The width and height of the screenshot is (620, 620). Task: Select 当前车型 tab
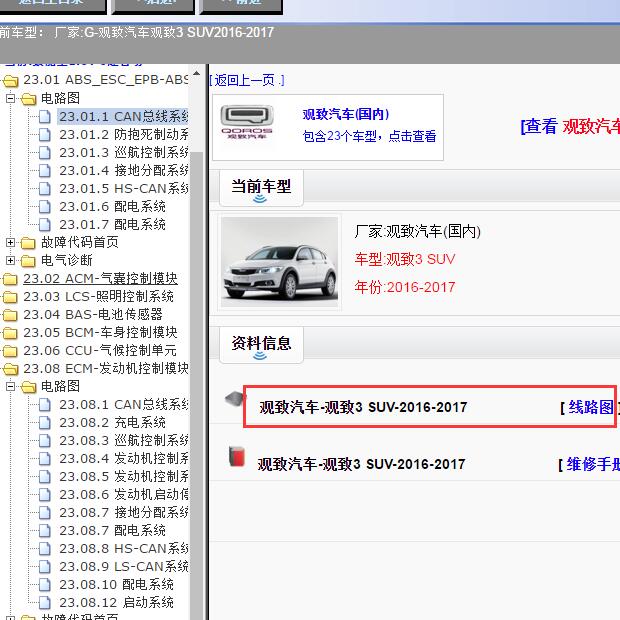coord(261,187)
